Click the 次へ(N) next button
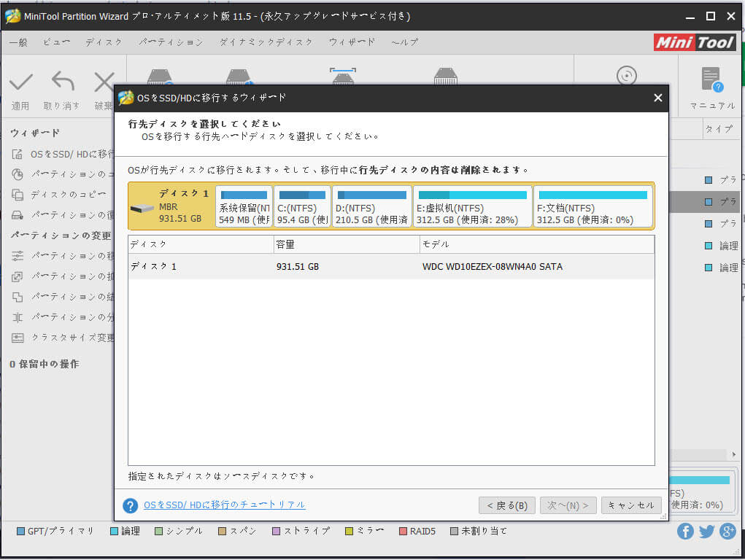745x560 pixels. pyautogui.click(x=568, y=505)
